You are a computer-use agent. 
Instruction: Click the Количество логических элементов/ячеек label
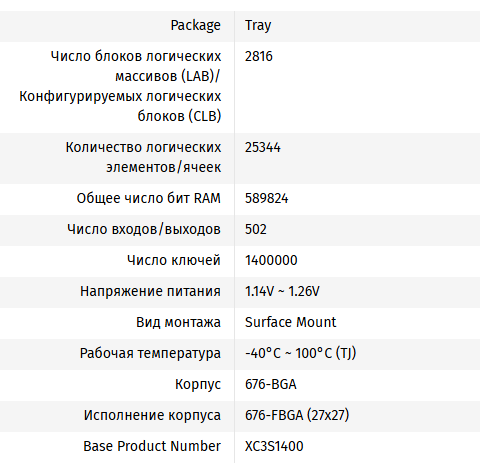coord(143,157)
